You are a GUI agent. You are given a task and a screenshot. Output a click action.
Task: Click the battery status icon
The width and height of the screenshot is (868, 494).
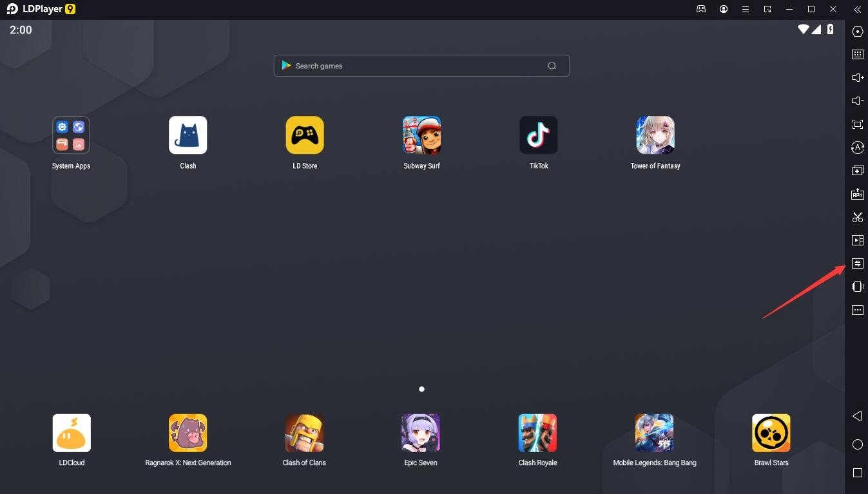[831, 29]
